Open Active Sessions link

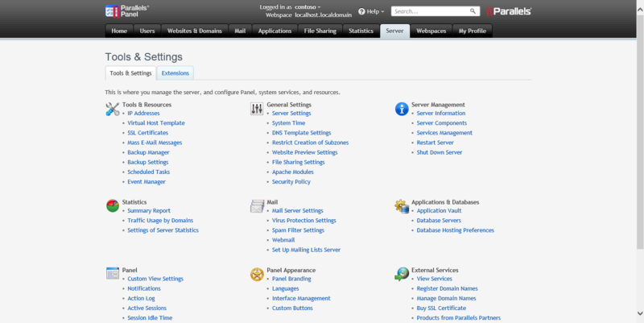(x=147, y=309)
